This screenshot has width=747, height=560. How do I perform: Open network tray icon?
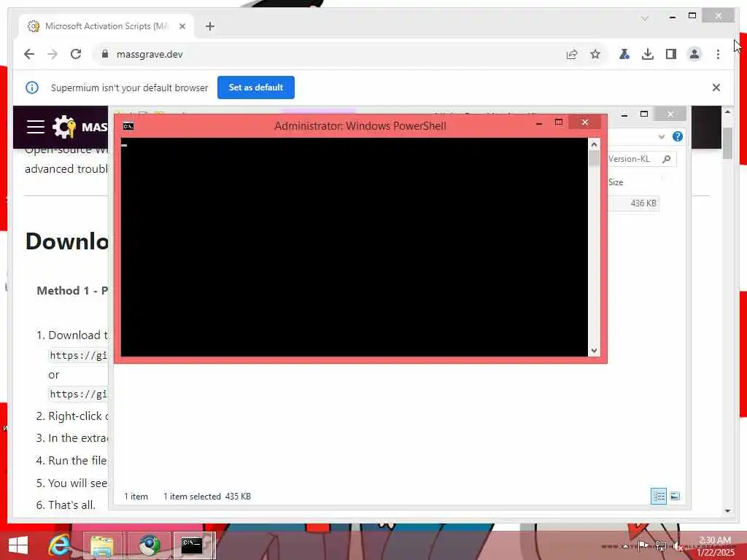661,545
